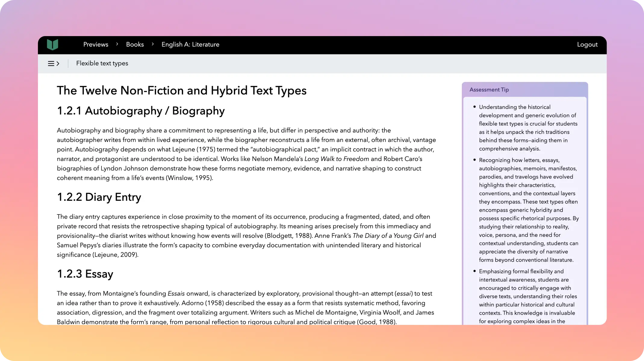Click the chevron between Previews and Books
Viewport: 644px width, 361px height.
(x=117, y=44)
